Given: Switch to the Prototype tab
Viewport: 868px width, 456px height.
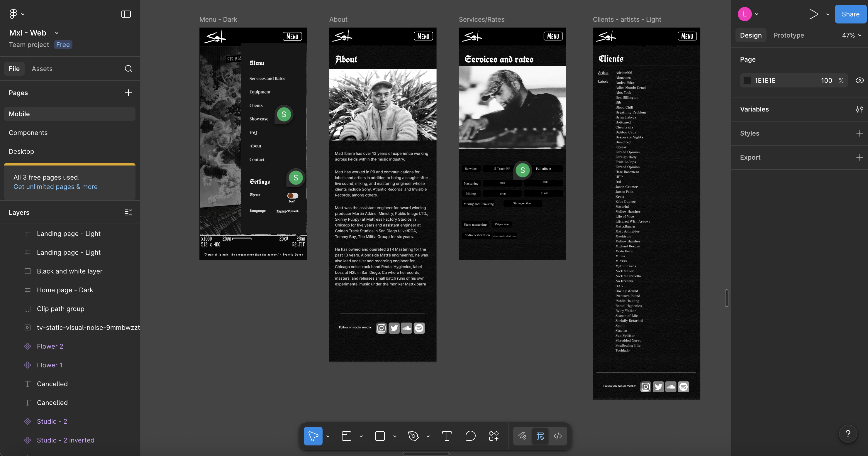Looking at the screenshot, I should pos(789,36).
